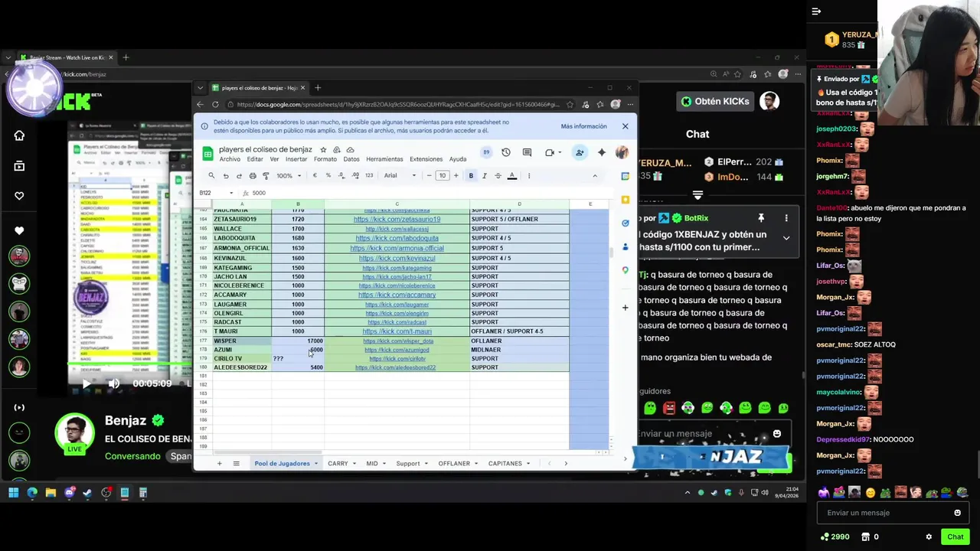Open the Archivo menu
The image size is (980, 551).
[x=230, y=159]
